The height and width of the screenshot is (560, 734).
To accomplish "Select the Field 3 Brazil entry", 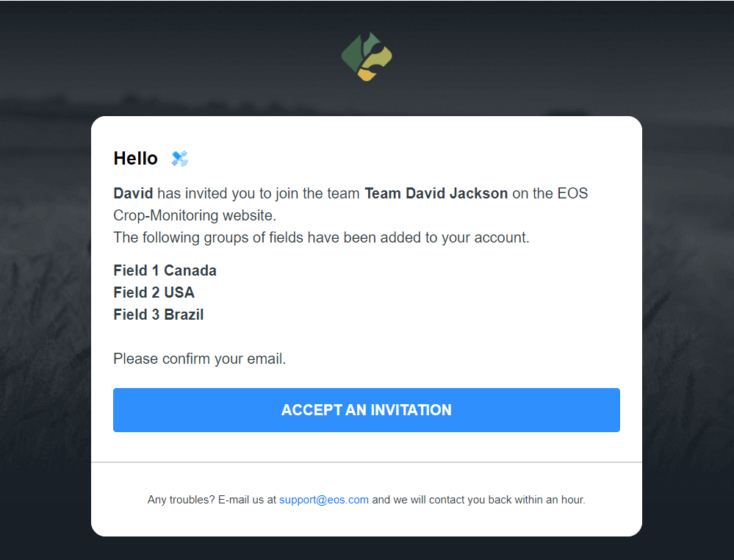I will (x=158, y=315).
